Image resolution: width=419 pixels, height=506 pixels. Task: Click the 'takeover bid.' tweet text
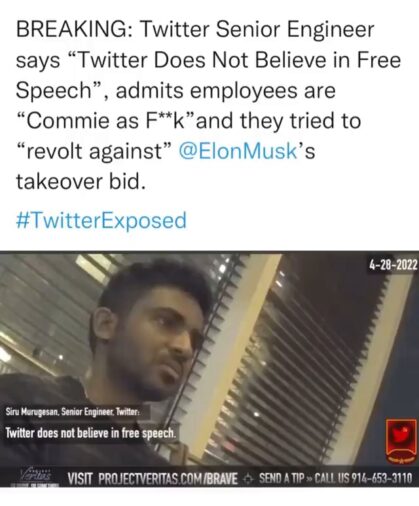pyautogui.click(x=81, y=182)
